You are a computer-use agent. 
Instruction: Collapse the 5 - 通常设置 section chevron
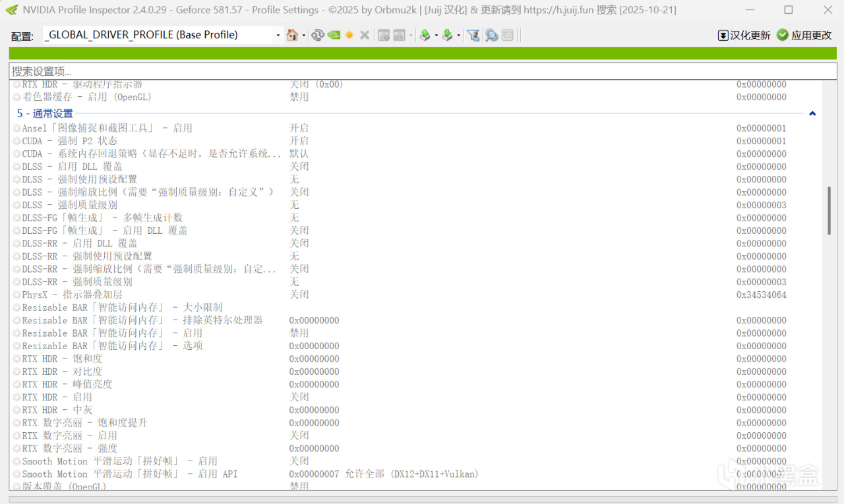812,113
